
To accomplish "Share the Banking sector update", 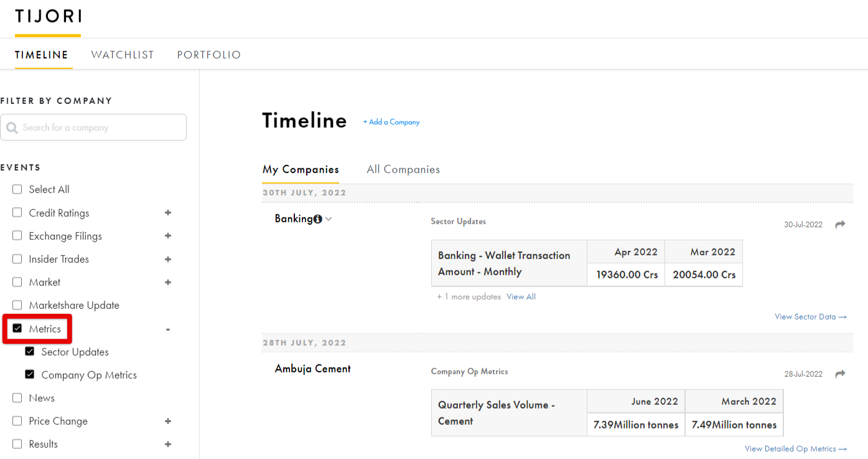I will pos(840,224).
